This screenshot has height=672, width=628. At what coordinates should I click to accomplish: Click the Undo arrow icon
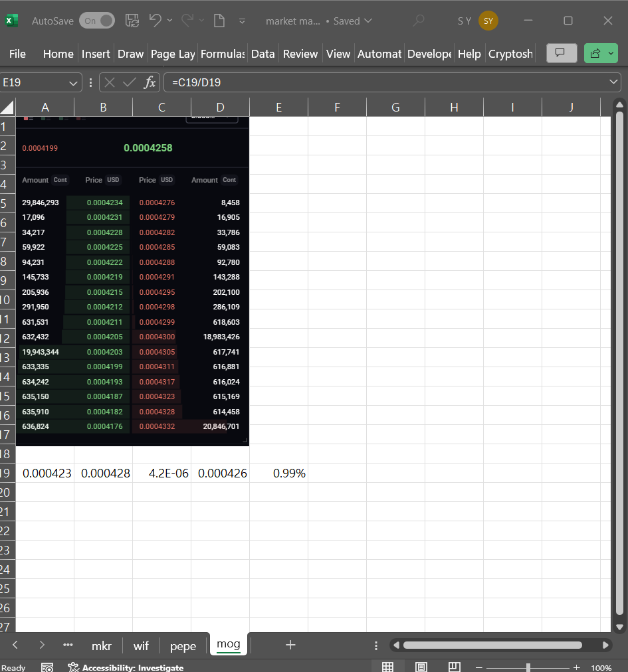click(155, 20)
